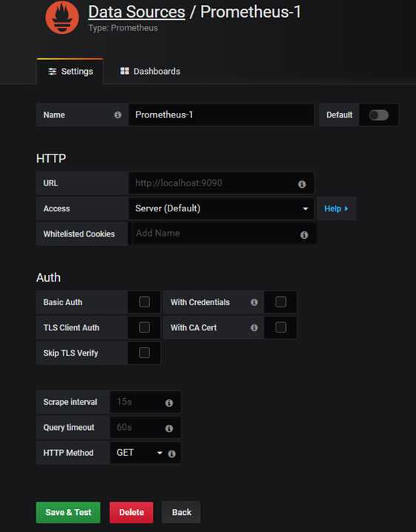Click the Prometheus flame logo icon
Image resolution: width=416 pixels, height=532 pixels.
click(x=62, y=17)
